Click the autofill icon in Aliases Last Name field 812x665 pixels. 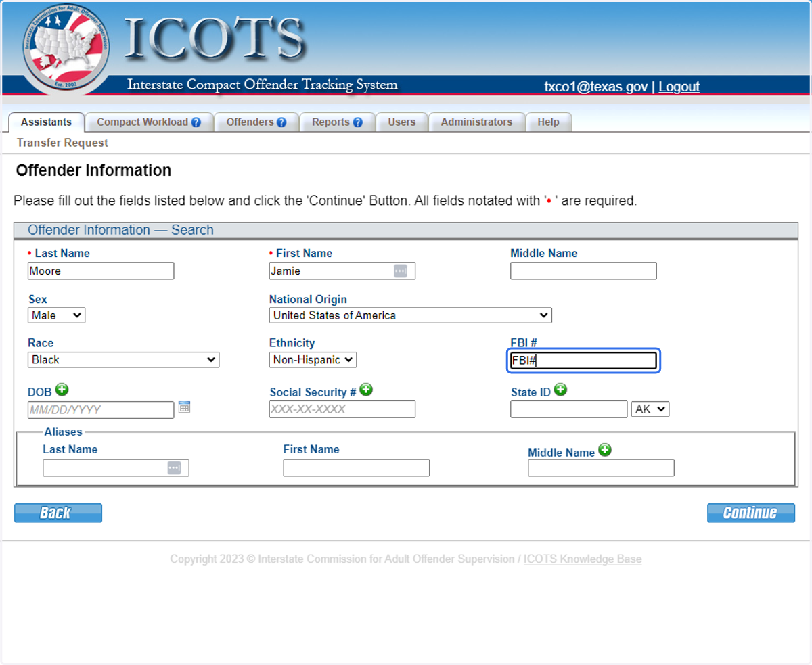(x=175, y=467)
